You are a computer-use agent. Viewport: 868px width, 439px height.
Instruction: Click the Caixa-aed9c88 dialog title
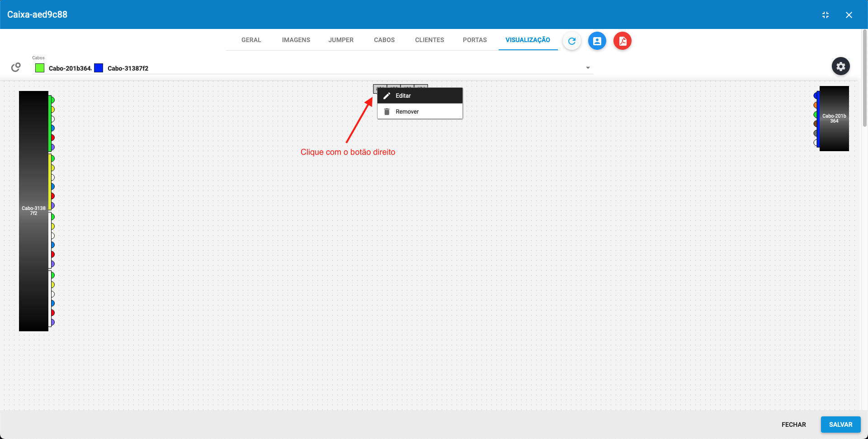(37, 14)
